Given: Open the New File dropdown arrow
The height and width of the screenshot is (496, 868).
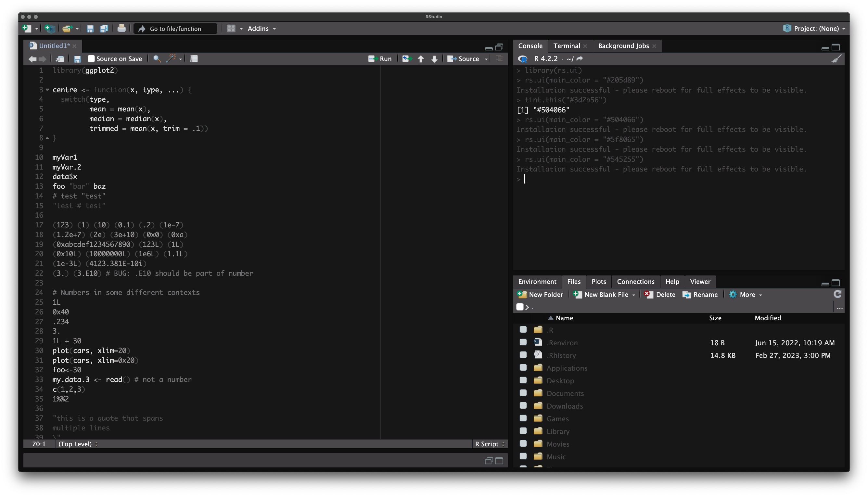Looking at the screenshot, I should coord(36,29).
